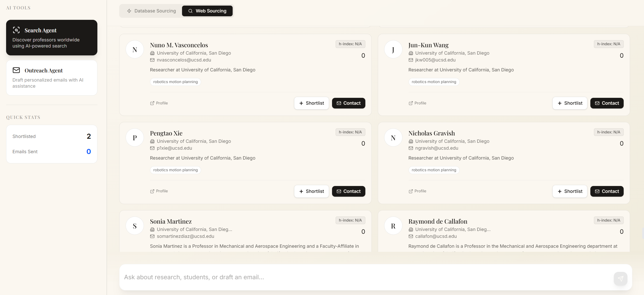Switch to the Database Sourcing tab
The image size is (644, 295).
[152, 11]
